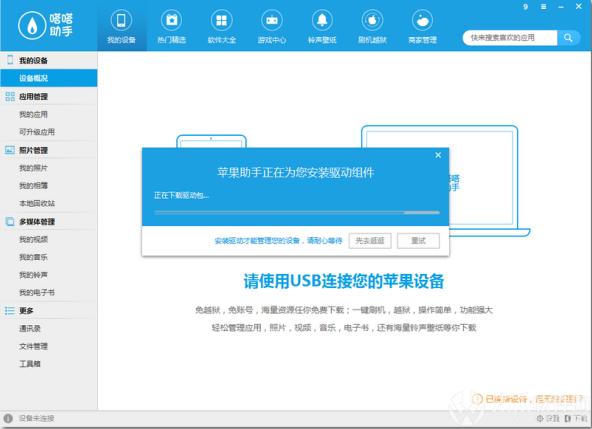Click the 正在下载驱动包 status text
592x429 pixels.
coord(181,195)
